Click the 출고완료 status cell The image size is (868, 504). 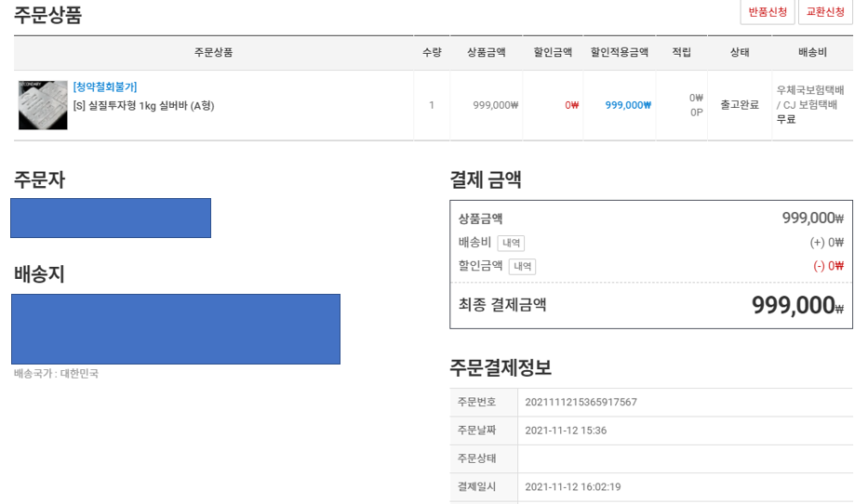point(739,104)
